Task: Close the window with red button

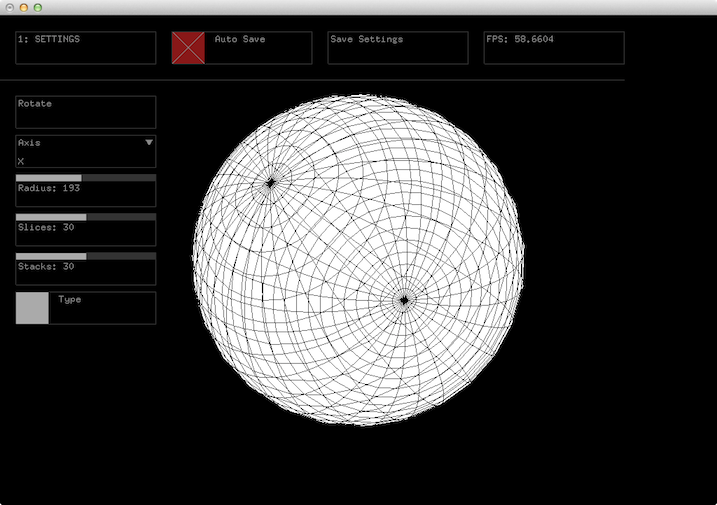Action: pos(9,7)
